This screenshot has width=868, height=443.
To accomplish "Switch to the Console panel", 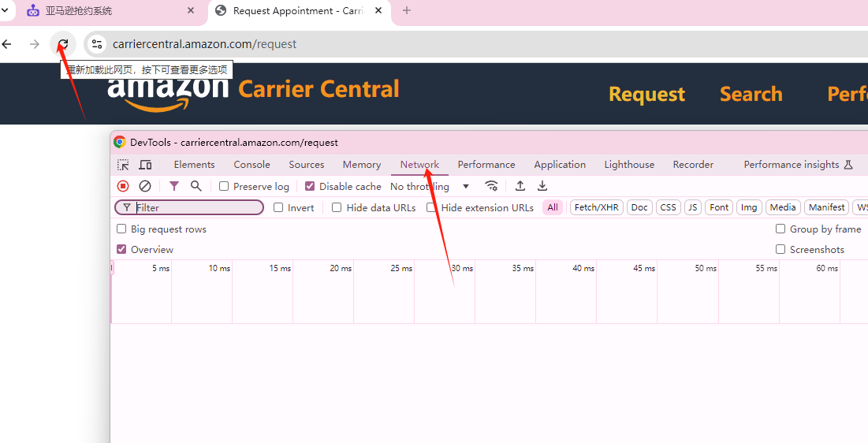I will 251,165.
